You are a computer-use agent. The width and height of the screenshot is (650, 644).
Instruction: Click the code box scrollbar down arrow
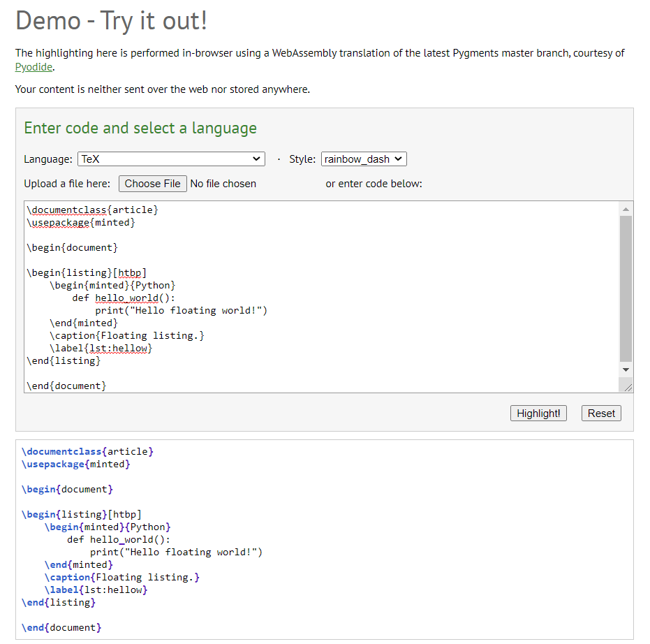[x=626, y=369]
